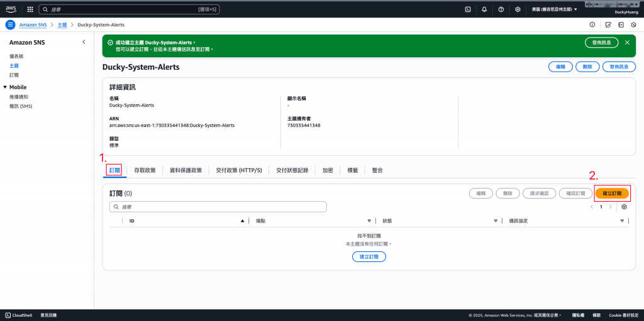The width and height of the screenshot is (644, 321).
Task: Click the topic ARN value text
Action: [172, 125]
